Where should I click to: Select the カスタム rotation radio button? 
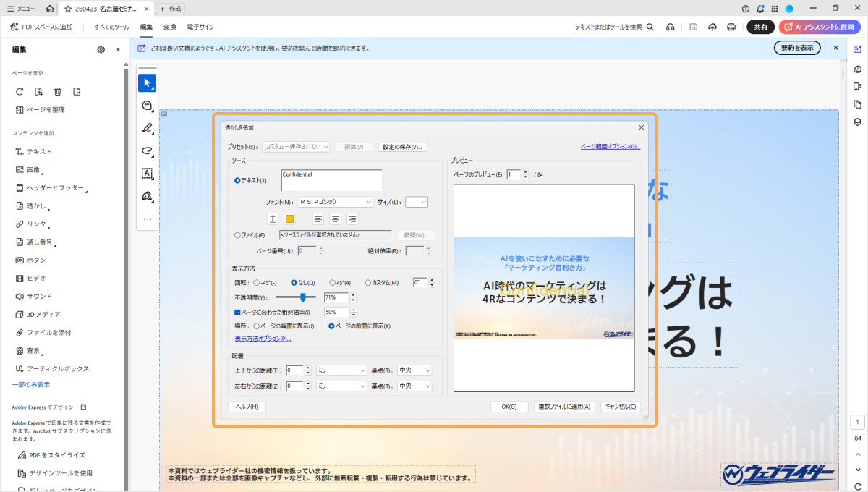368,283
